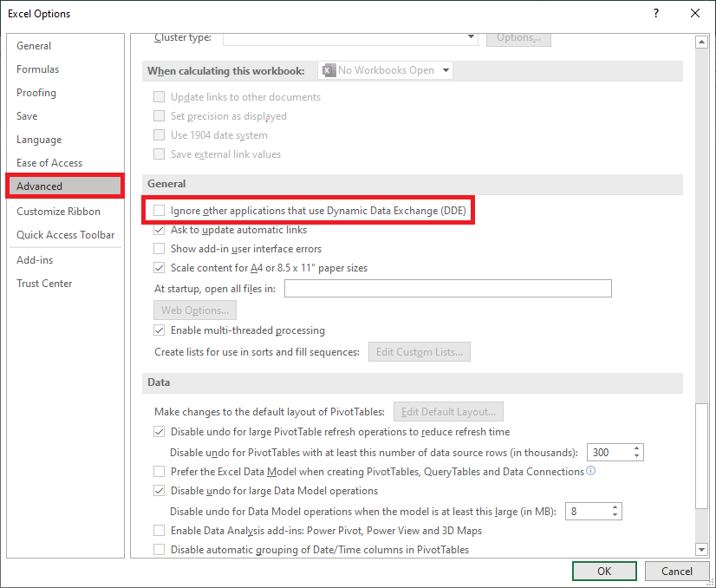Click the info icon beside Prefer Excel Data Model
The image size is (716, 588).
pyautogui.click(x=590, y=471)
